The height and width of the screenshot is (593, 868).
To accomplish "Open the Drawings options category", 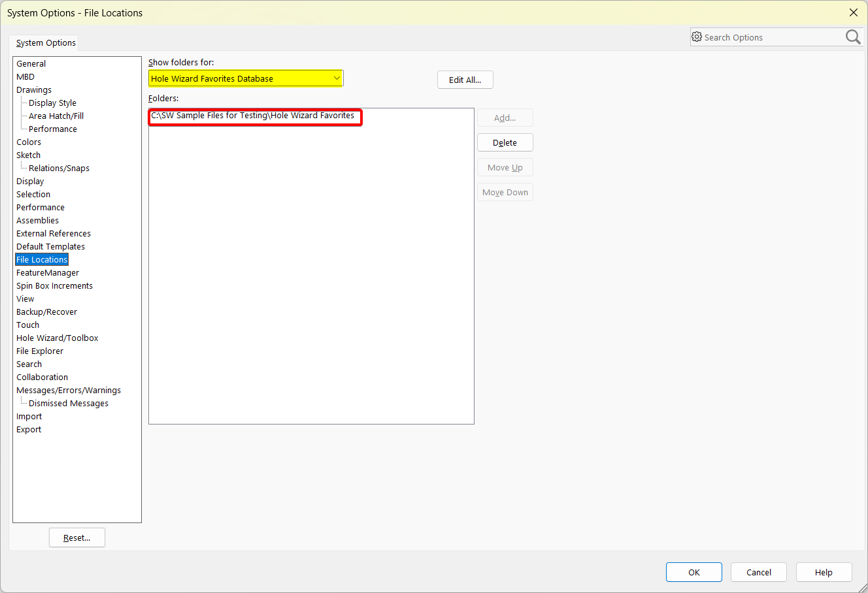I will click(34, 90).
